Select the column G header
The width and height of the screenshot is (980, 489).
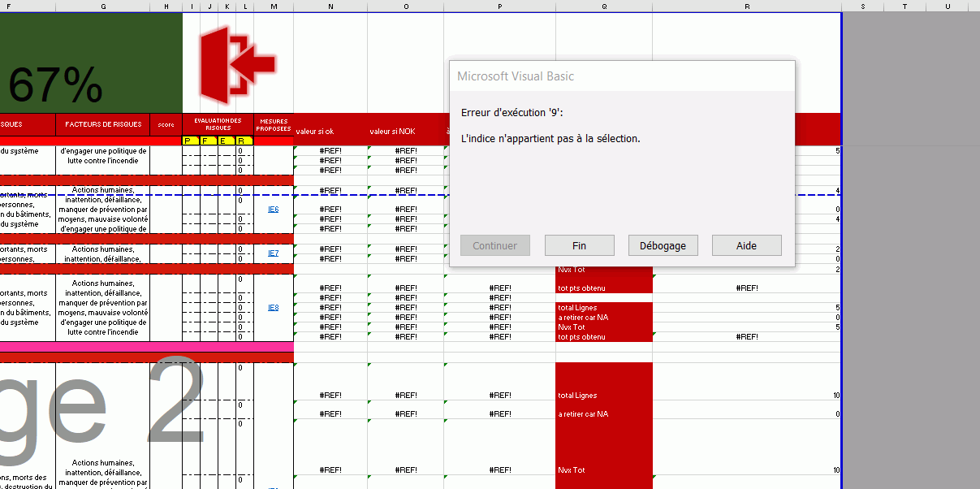point(103,6)
